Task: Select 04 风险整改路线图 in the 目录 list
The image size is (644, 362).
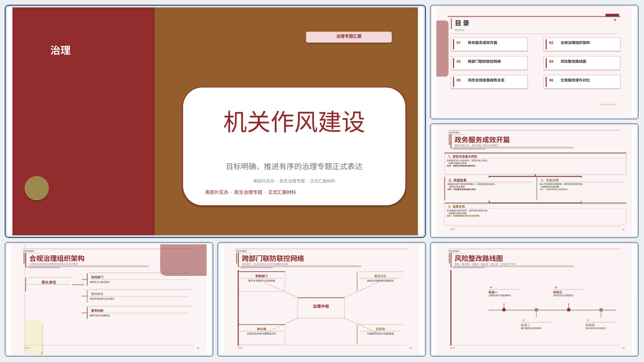Action: tap(582, 63)
